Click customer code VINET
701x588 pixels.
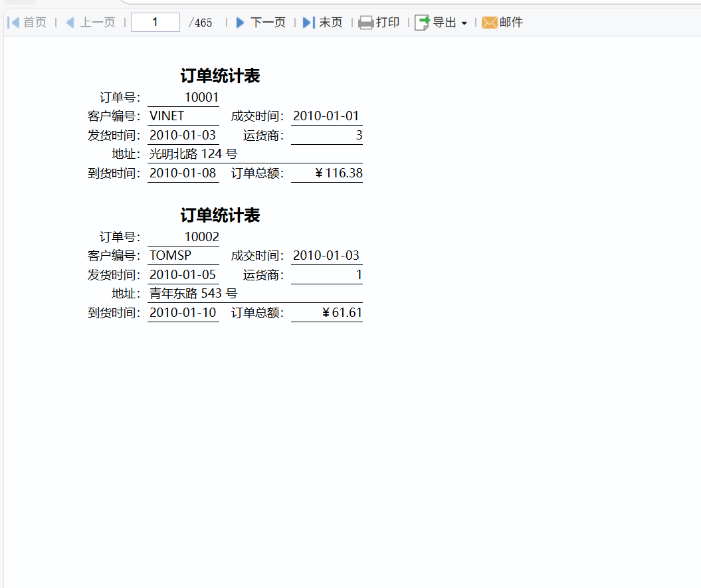(167, 116)
